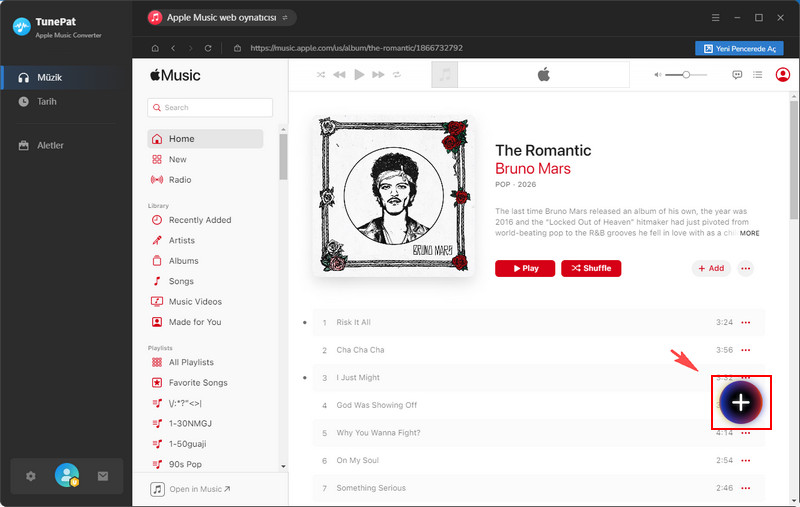Screen dimensions: 800x507
Task: Open settings gear in the sidebar
Action: tap(31, 476)
